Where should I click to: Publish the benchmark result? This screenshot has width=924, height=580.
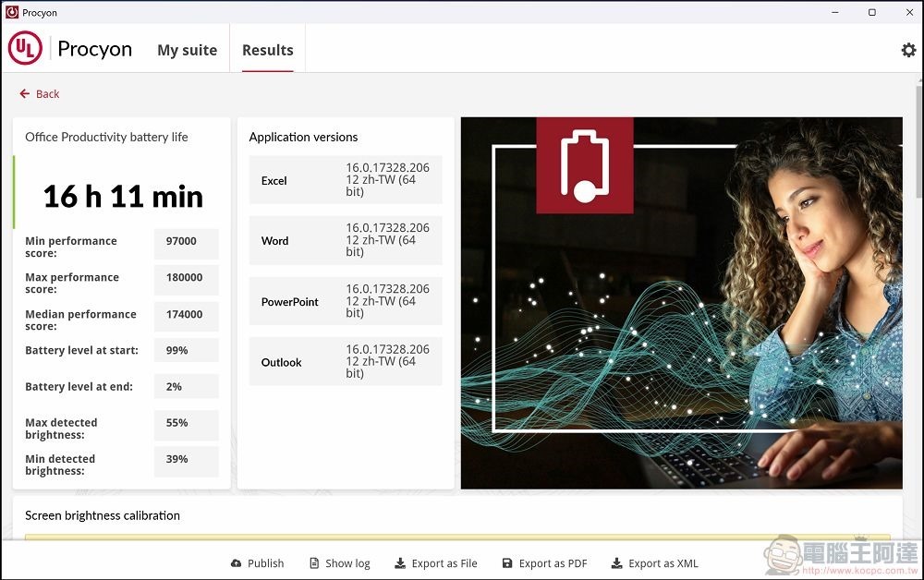click(257, 563)
